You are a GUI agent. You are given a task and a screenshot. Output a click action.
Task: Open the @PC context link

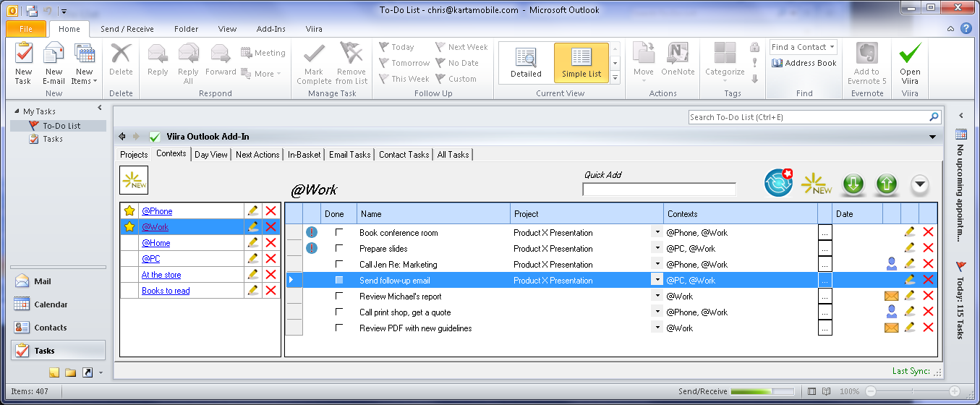coord(151,259)
